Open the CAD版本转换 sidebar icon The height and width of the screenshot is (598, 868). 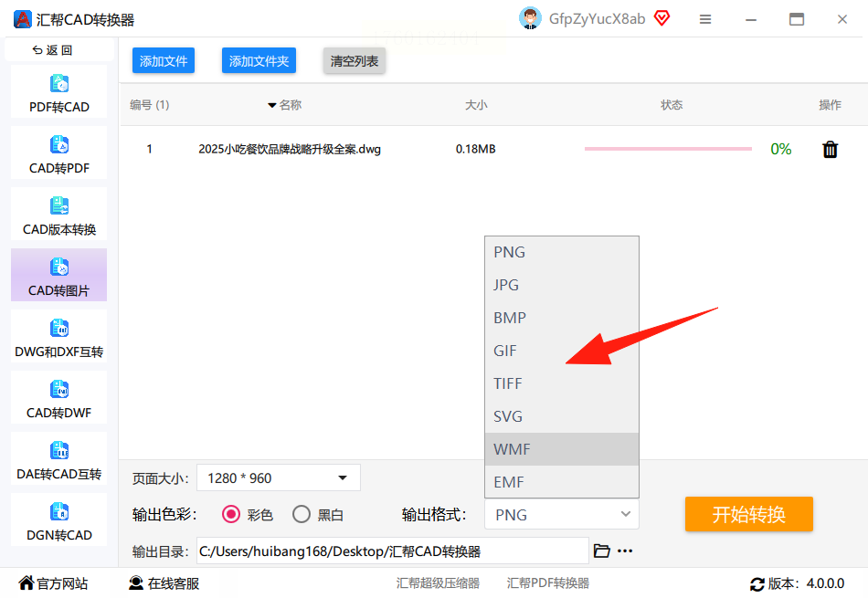click(x=59, y=205)
